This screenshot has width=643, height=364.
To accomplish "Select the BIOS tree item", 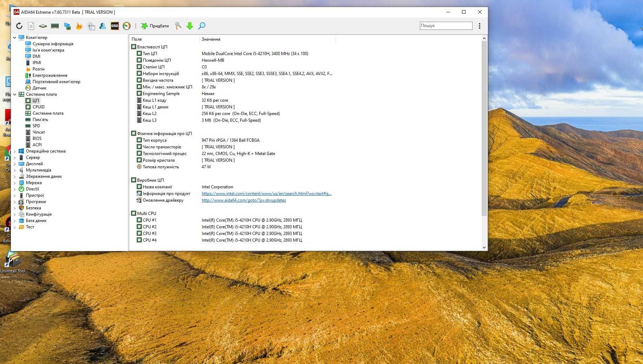I will (37, 139).
